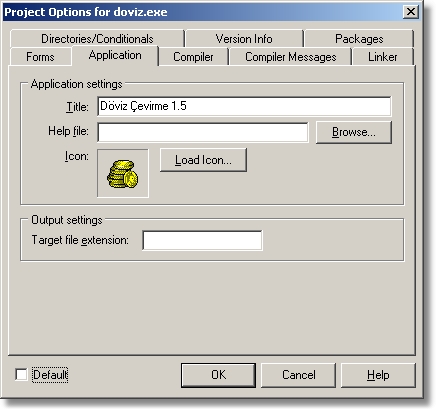This screenshot has height=411, width=436.
Task: Focus the Title text field
Action: [244, 106]
